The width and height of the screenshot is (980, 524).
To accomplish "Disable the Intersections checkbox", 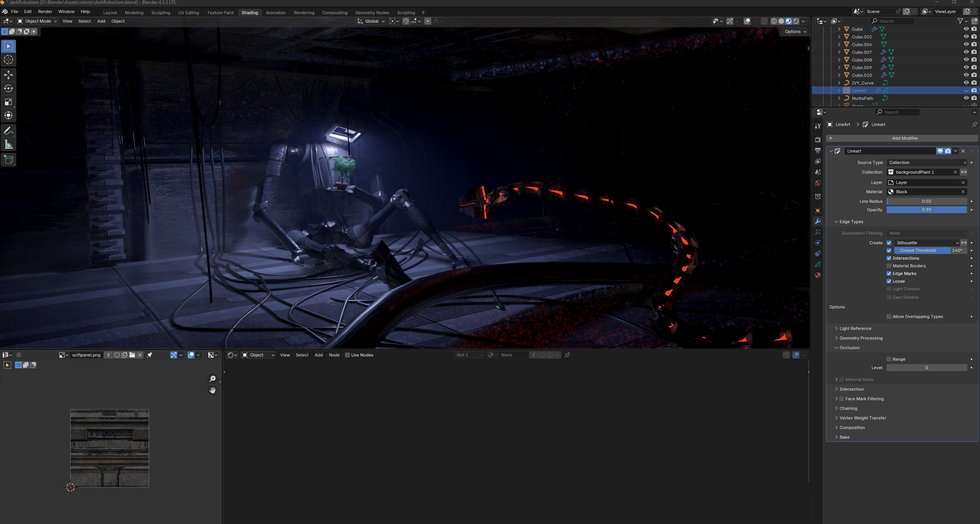I will [889, 258].
